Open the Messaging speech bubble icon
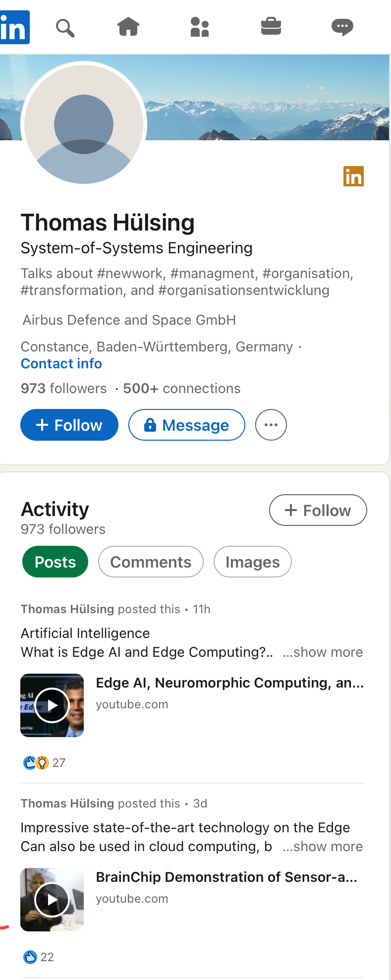 click(x=342, y=27)
